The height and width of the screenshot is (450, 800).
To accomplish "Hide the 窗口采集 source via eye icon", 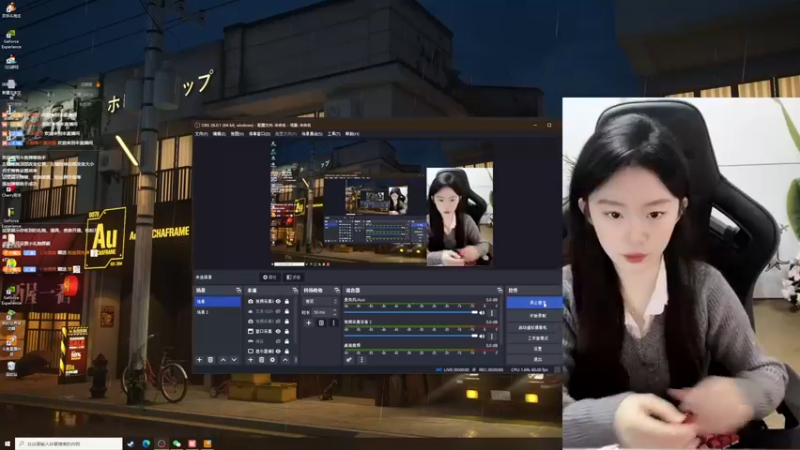I will click(x=278, y=331).
